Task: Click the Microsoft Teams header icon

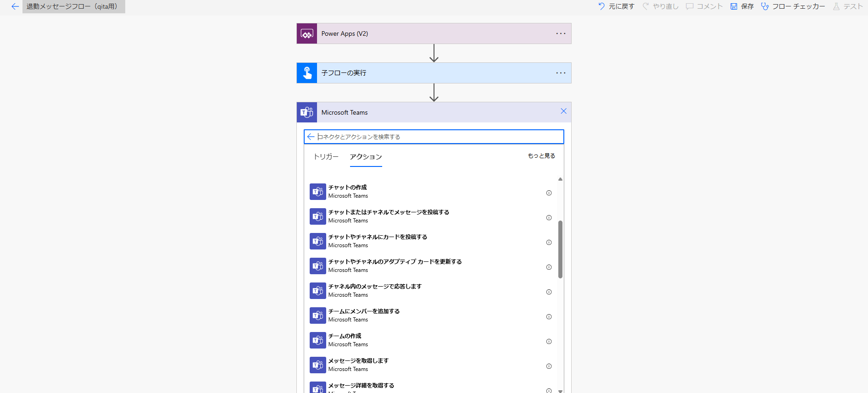Action: click(307, 112)
